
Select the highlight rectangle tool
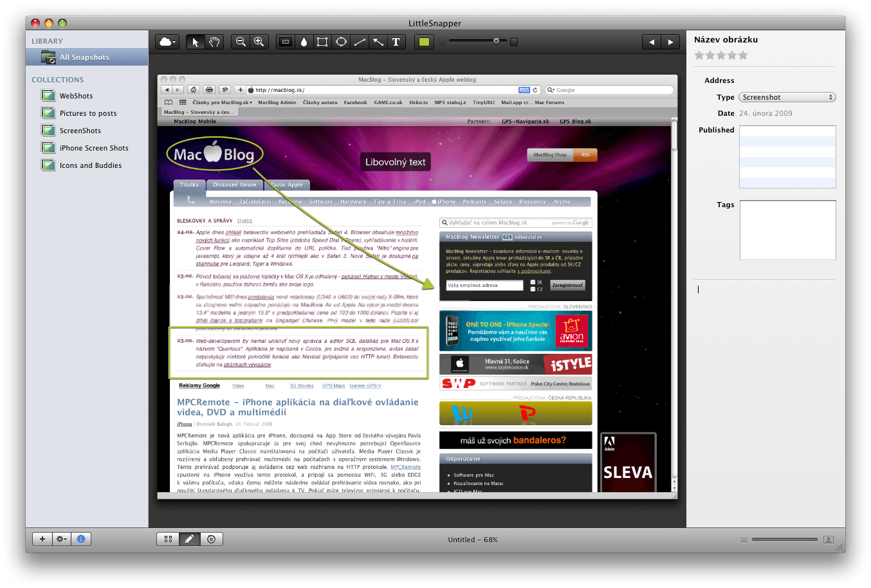[286, 42]
